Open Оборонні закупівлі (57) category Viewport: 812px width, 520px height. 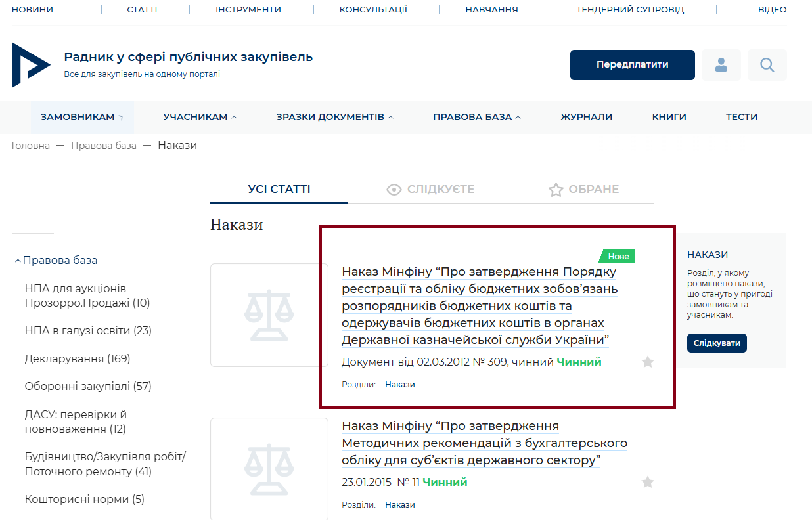pyautogui.click(x=87, y=386)
